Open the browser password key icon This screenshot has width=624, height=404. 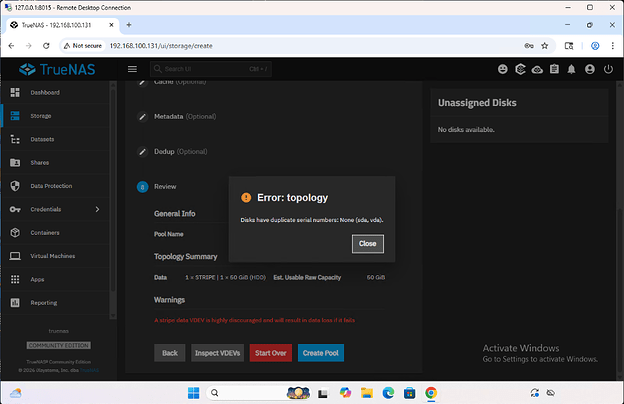529,46
